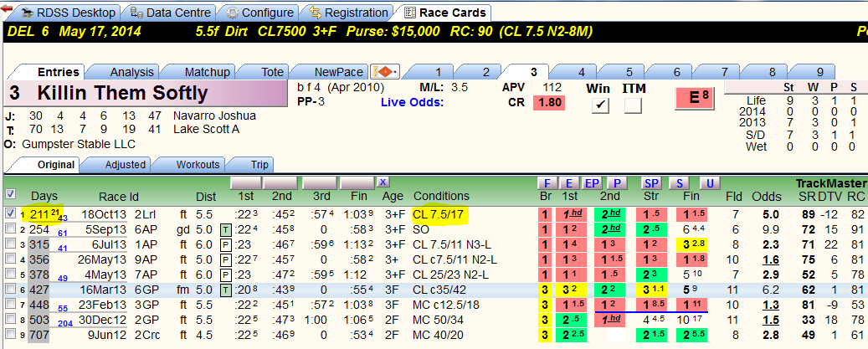Screen dimensions: 868x349
Task: Click the U button above Fin column
Action: point(711,183)
